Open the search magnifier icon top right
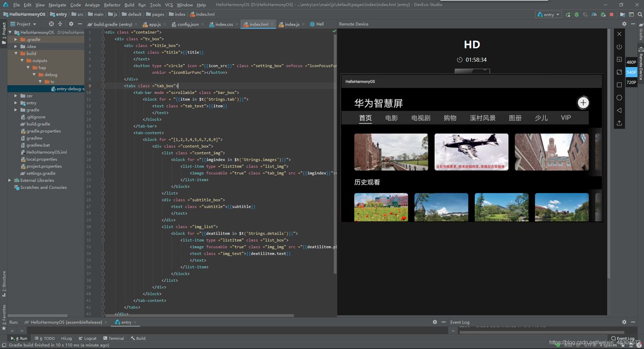 point(640,15)
